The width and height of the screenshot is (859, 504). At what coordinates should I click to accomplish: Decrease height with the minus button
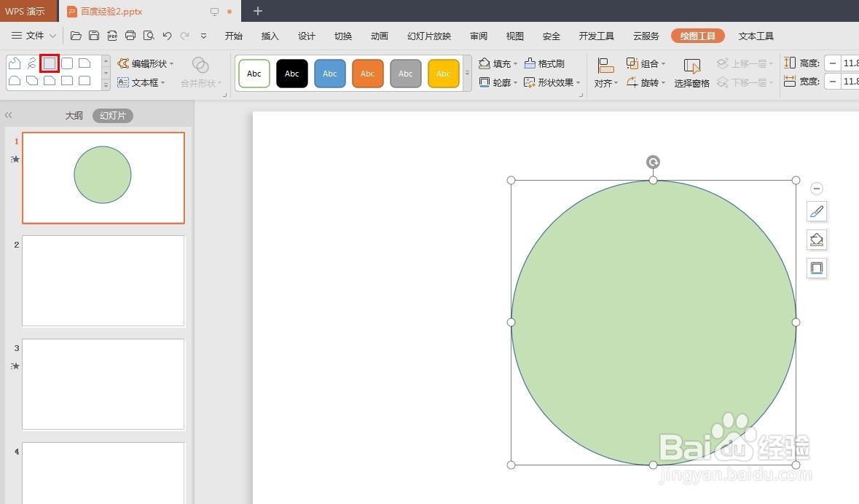click(832, 63)
